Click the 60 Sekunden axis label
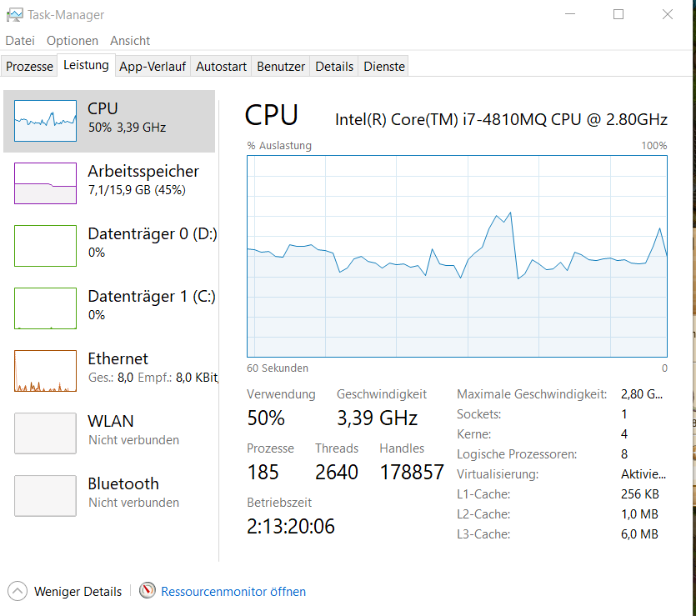 [x=278, y=368]
